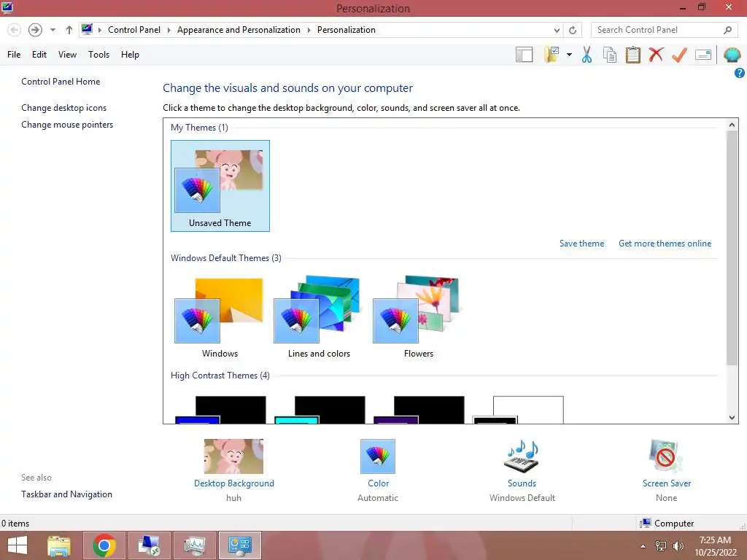The image size is (747, 560).
Task: Expand the address bar history dropdown
Action: pos(557,30)
